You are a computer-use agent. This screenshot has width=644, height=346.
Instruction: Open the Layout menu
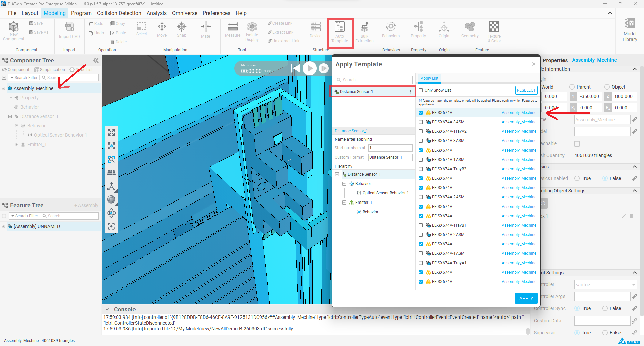point(30,13)
